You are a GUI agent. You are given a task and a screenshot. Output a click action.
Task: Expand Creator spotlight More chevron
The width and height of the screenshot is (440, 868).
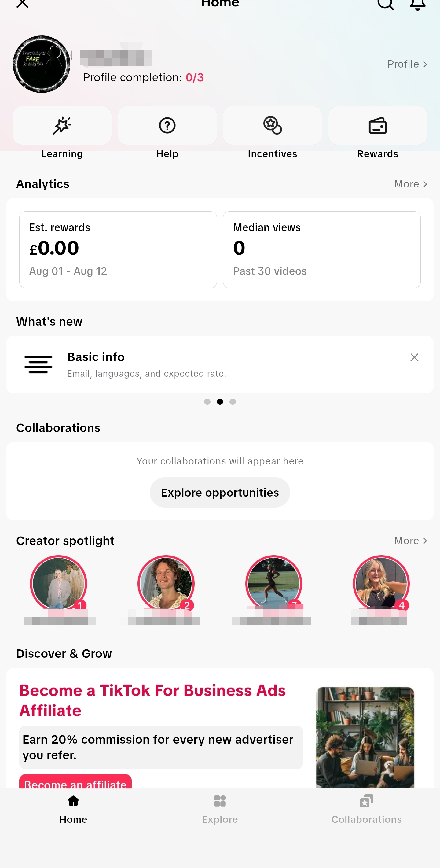pyautogui.click(x=410, y=541)
